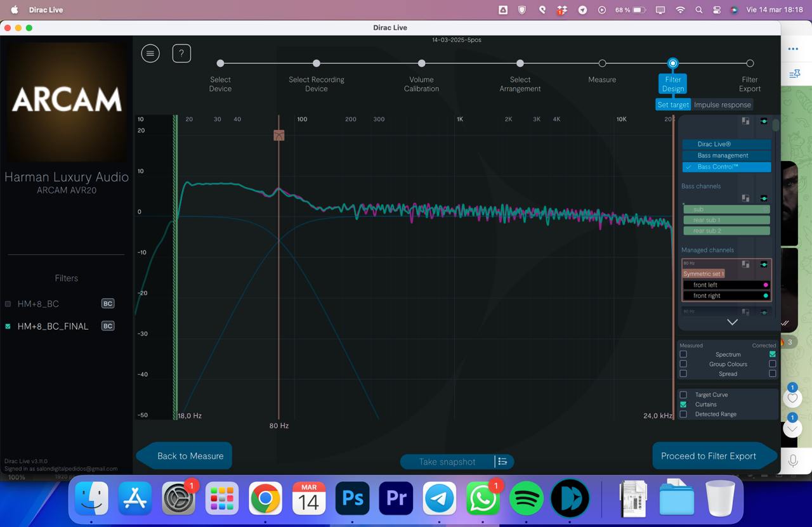Click the Symmetric set 1 curve link icon
This screenshot has height=527, width=812.
[x=764, y=264]
